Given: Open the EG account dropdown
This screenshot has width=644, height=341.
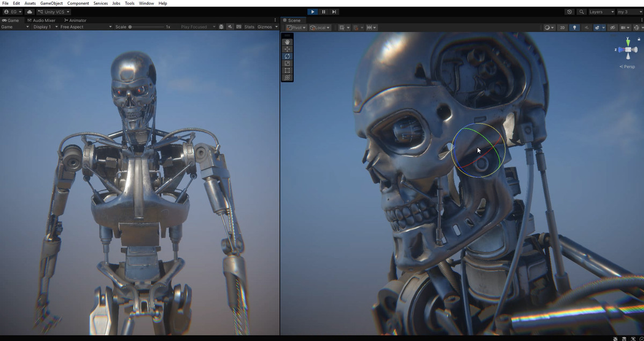Looking at the screenshot, I should click(x=13, y=12).
